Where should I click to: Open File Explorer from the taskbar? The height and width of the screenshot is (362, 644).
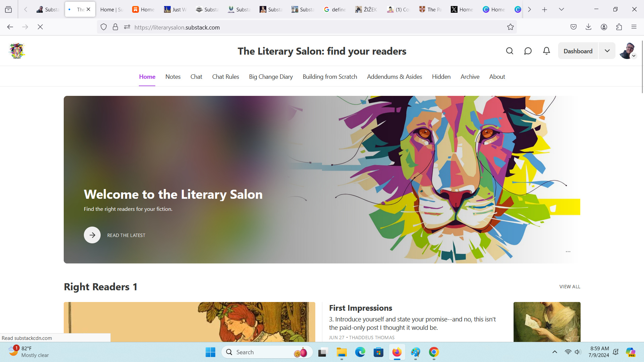341,352
